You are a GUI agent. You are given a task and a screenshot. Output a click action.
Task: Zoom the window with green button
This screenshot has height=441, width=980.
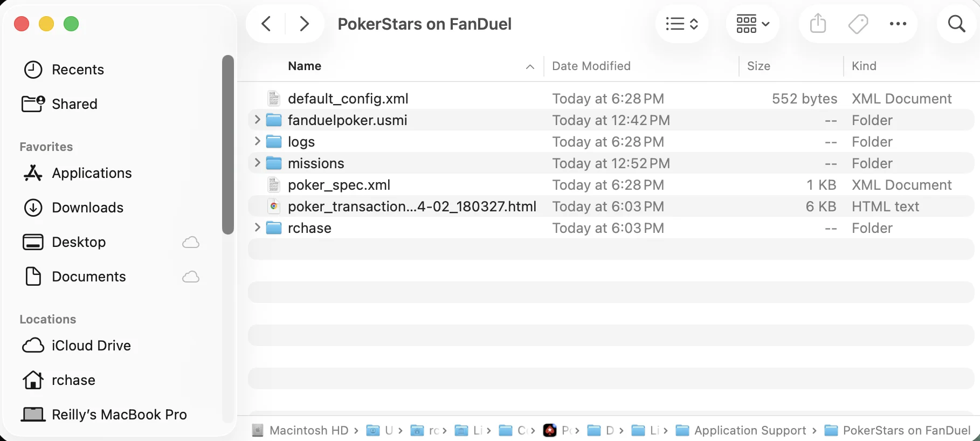(71, 24)
